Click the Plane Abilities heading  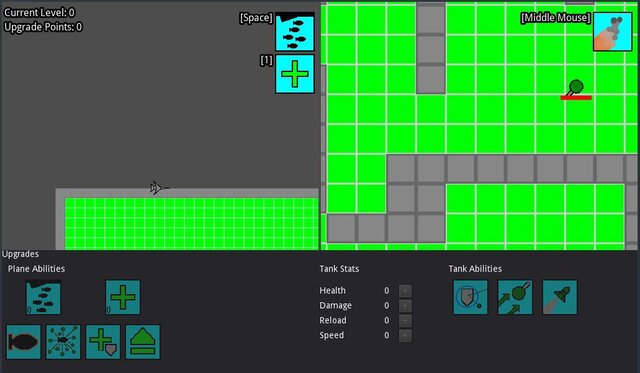pyautogui.click(x=36, y=269)
